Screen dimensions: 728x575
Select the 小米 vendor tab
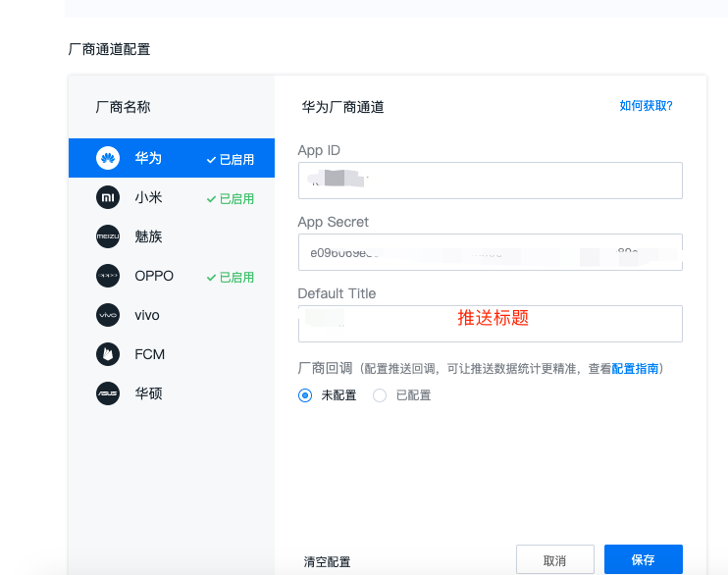pos(172,197)
